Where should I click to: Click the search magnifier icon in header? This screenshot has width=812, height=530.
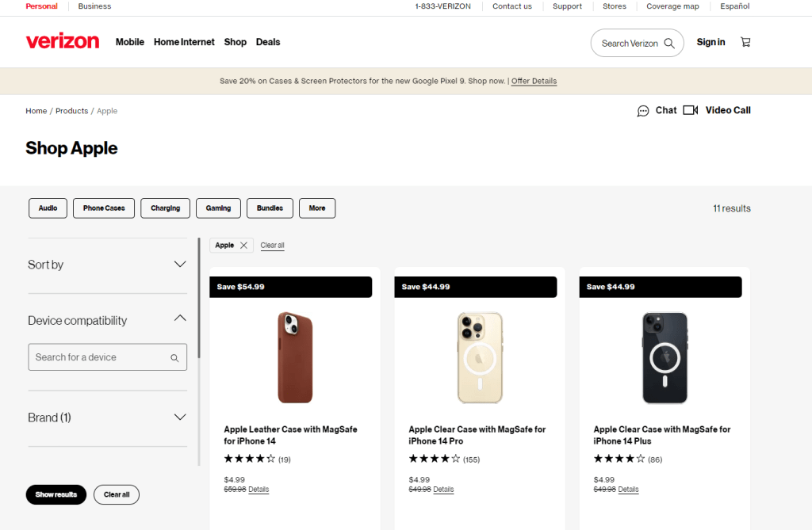(669, 44)
